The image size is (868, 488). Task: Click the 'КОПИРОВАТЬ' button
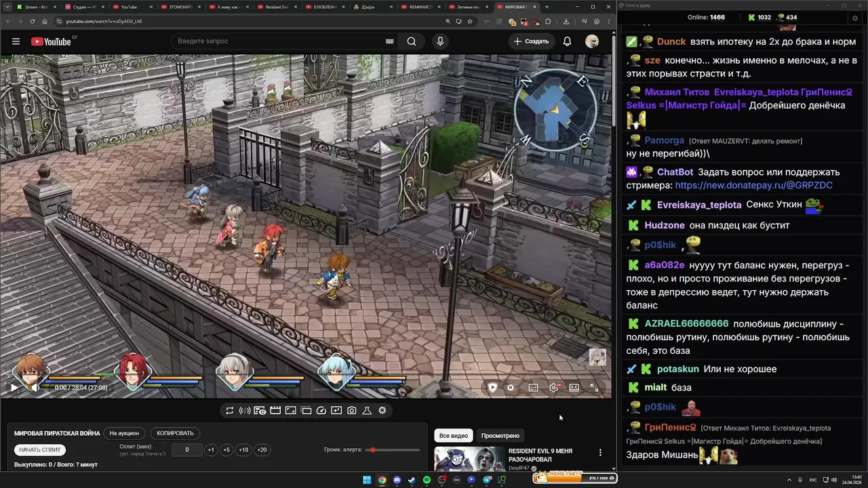pyautogui.click(x=175, y=433)
